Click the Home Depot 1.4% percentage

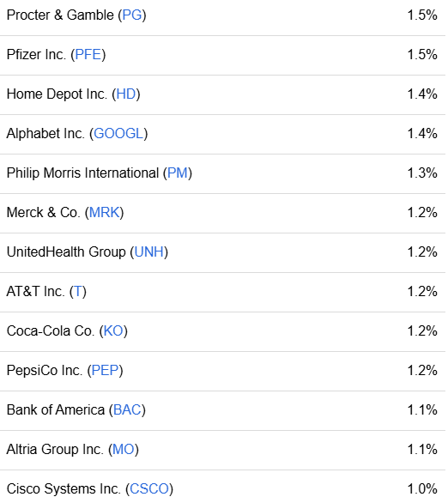click(422, 94)
